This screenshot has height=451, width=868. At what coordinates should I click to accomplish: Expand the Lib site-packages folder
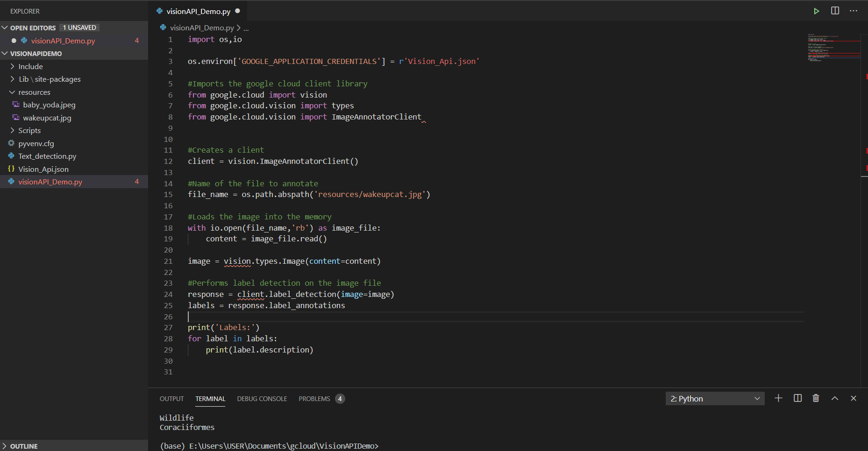point(12,79)
